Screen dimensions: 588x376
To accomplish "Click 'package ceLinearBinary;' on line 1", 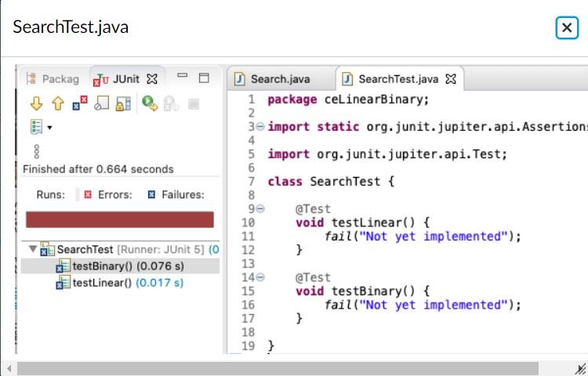I will (x=348, y=99).
